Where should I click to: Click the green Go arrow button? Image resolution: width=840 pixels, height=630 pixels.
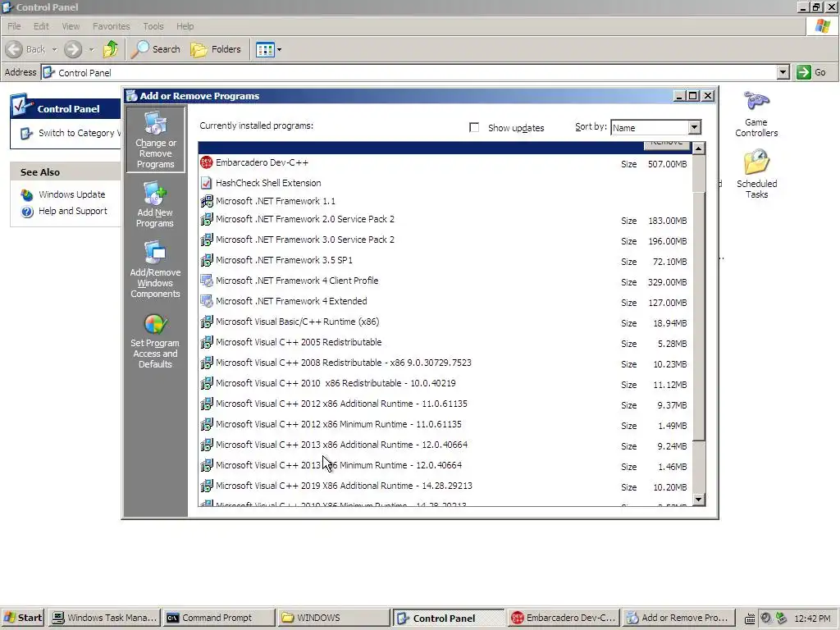804,72
